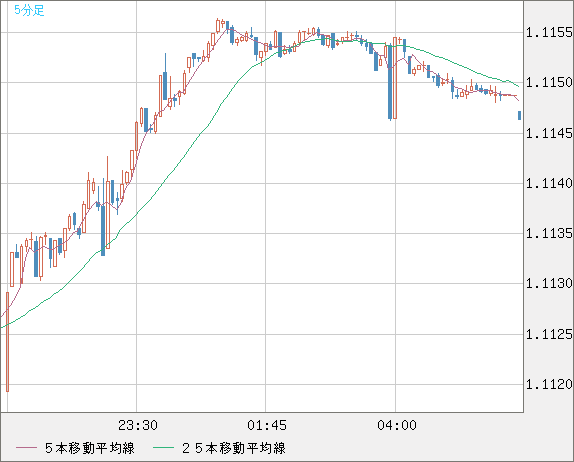Image resolution: width=574 pixels, height=462 pixels.
Task: Click the tall orange candle at chart's left edge
Action: [x=7, y=342]
